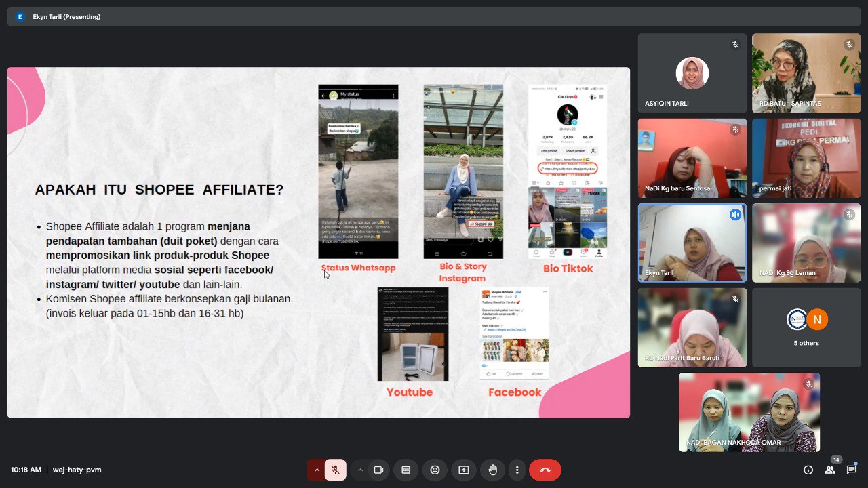868x488 pixels.
Task: Select the Ekyn Tarli speaker video tile
Action: [692, 243]
